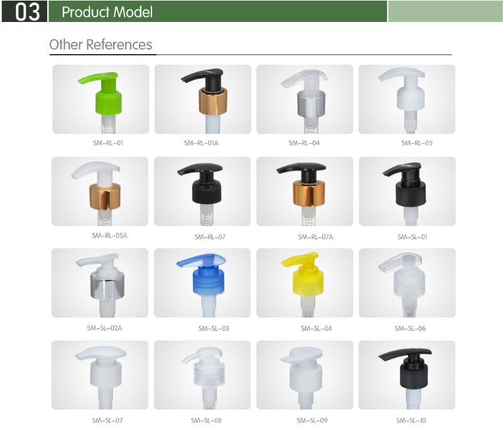Open the white SM-SL-09 pump image
The image size is (504, 434).
tap(305, 375)
